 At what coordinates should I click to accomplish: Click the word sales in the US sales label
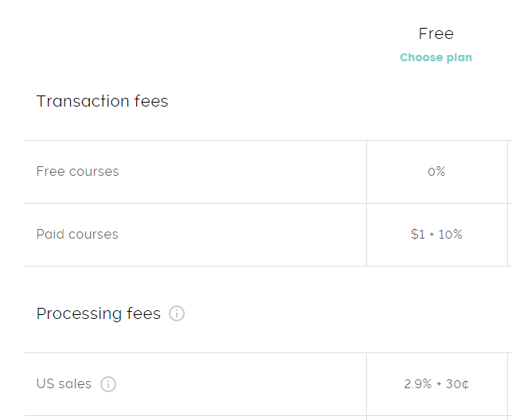click(75, 383)
